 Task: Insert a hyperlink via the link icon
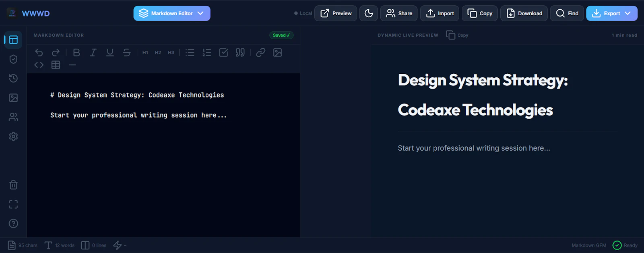[x=261, y=52]
